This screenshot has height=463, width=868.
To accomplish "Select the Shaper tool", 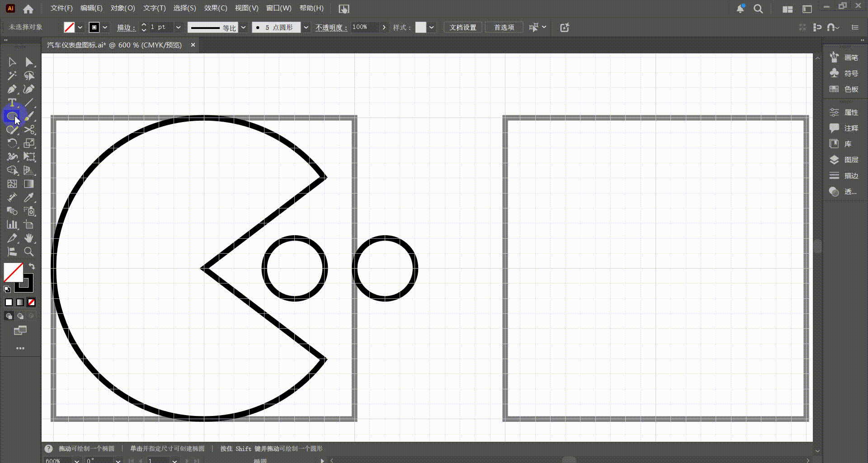I will [x=12, y=130].
